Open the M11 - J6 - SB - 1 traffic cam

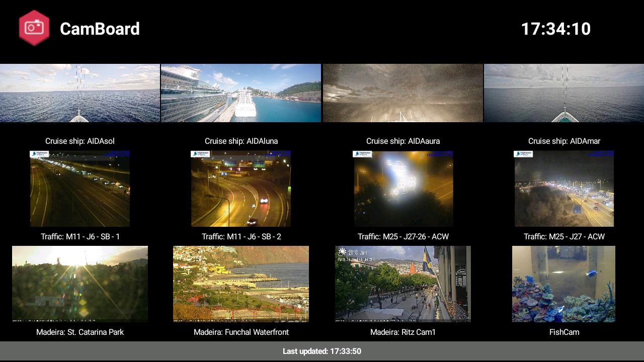(x=80, y=189)
